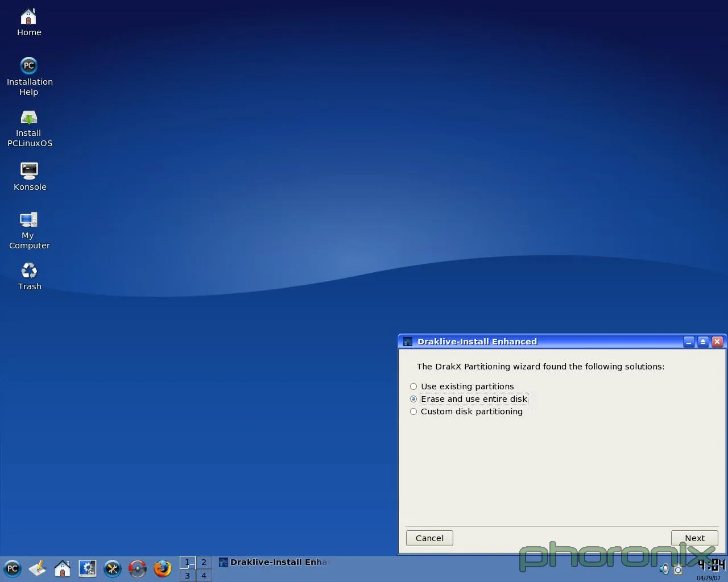Click the tray icon beside the speaker
This screenshot has width=728, height=582.
pos(678,569)
